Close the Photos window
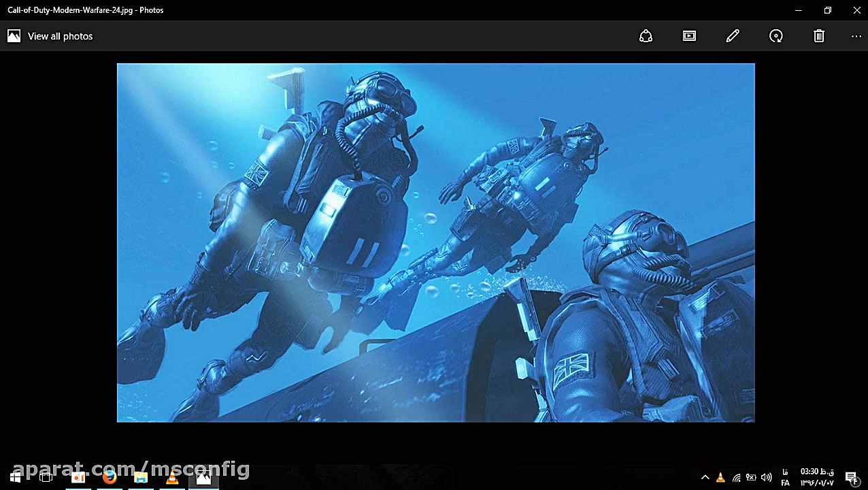The height and width of the screenshot is (490, 868). coord(856,10)
